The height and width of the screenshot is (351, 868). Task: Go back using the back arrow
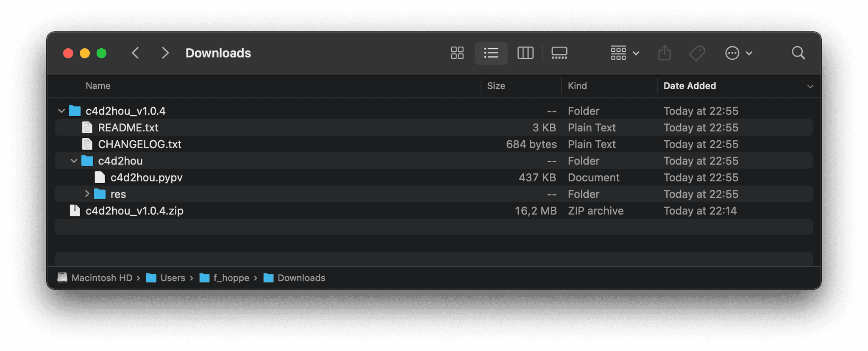pyautogui.click(x=135, y=53)
